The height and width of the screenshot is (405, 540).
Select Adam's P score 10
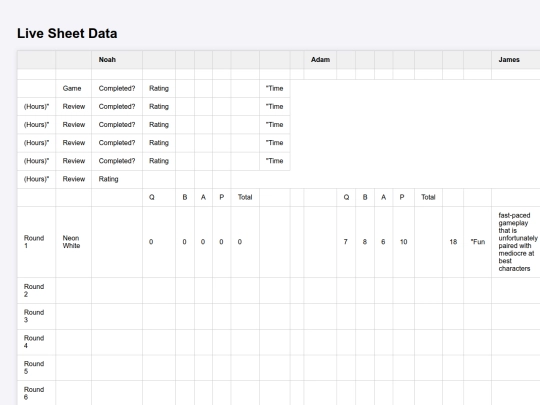(x=403, y=242)
